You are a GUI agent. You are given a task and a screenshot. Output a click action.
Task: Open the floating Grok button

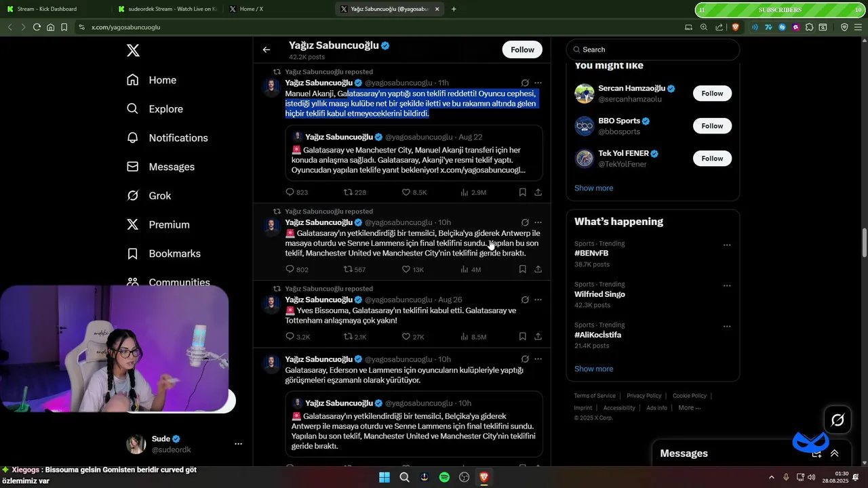click(x=837, y=420)
